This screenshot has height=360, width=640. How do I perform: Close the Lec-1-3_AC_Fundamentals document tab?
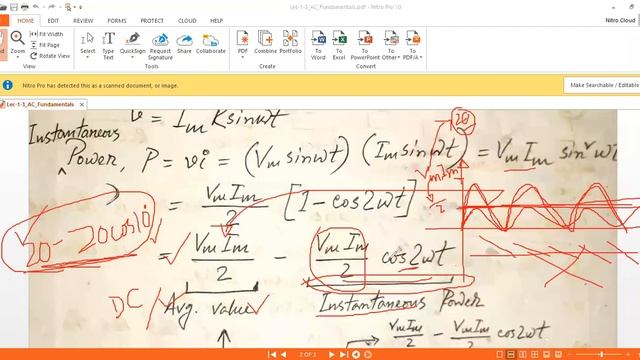(82, 104)
